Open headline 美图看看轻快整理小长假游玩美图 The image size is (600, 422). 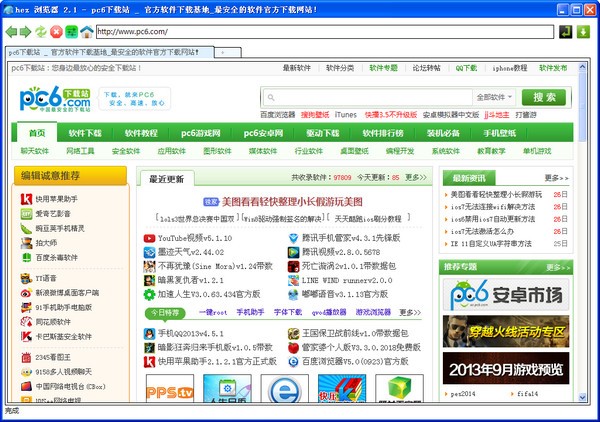pyautogui.click(x=292, y=202)
